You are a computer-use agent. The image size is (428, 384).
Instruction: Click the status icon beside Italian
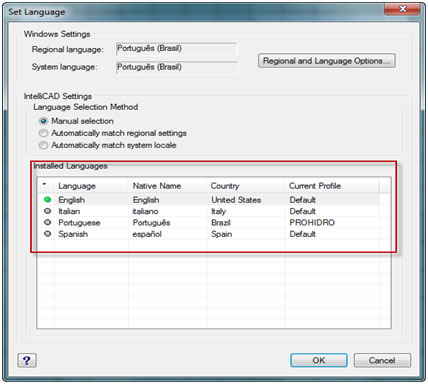[x=48, y=211]
